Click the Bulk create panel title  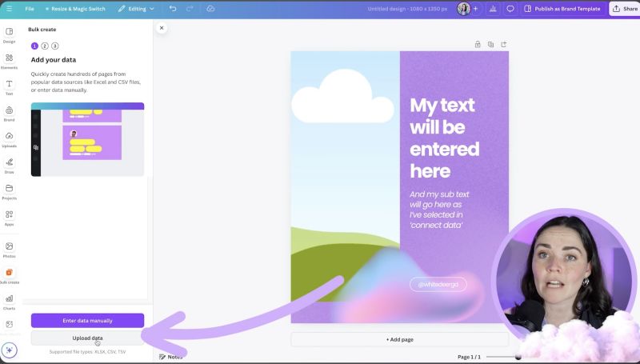(42, 30)
